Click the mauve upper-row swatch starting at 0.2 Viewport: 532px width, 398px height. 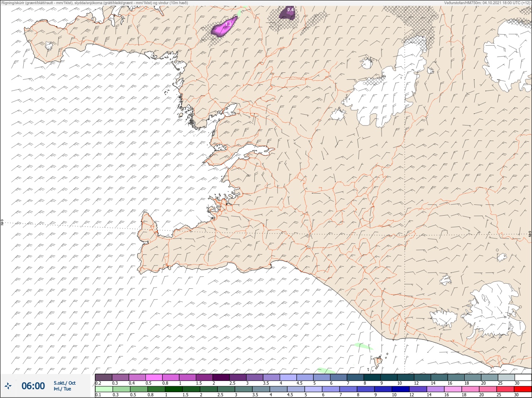click(x=103, y=377)
